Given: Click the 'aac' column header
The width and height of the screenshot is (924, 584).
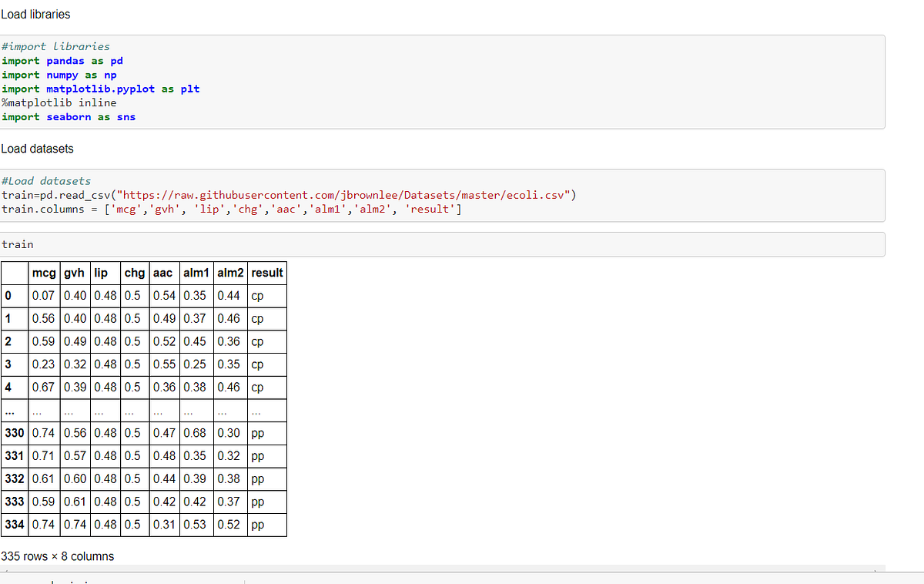Looking at the screenshot, I should pyautogui.click(x=163, y=272).
